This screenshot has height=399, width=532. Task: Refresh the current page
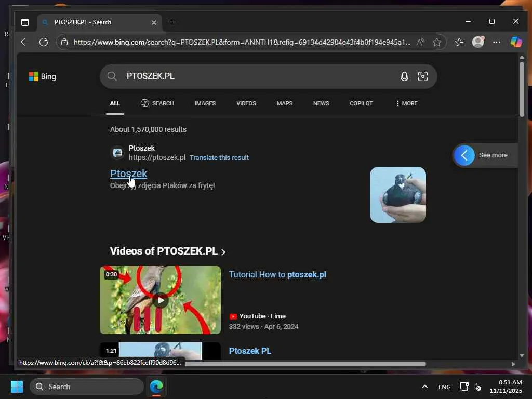tap(44, 42)
